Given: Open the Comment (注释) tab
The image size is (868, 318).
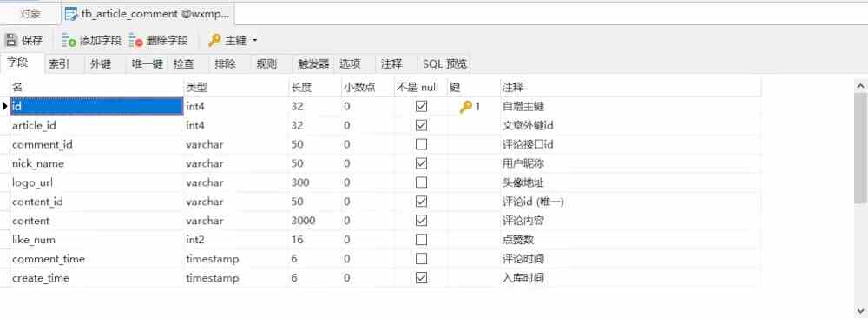Looking at the screenshot, I should [391, 63].
